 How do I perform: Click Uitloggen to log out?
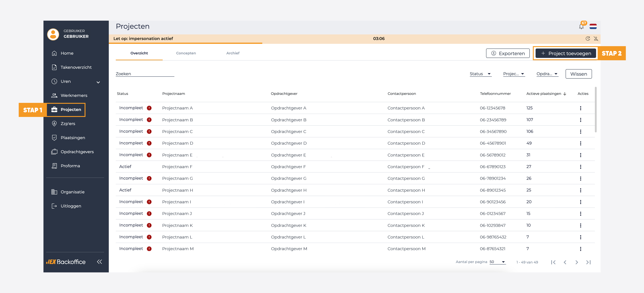click(66, 206)
